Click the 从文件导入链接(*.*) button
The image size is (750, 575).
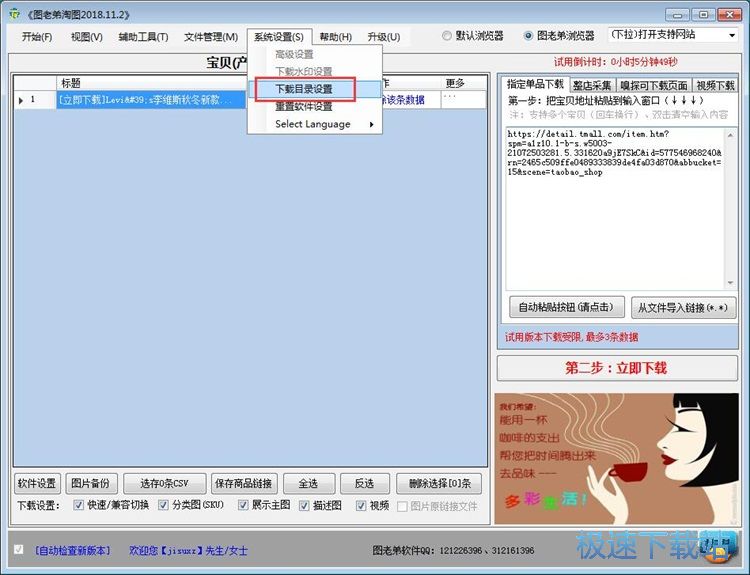[683, 308]
